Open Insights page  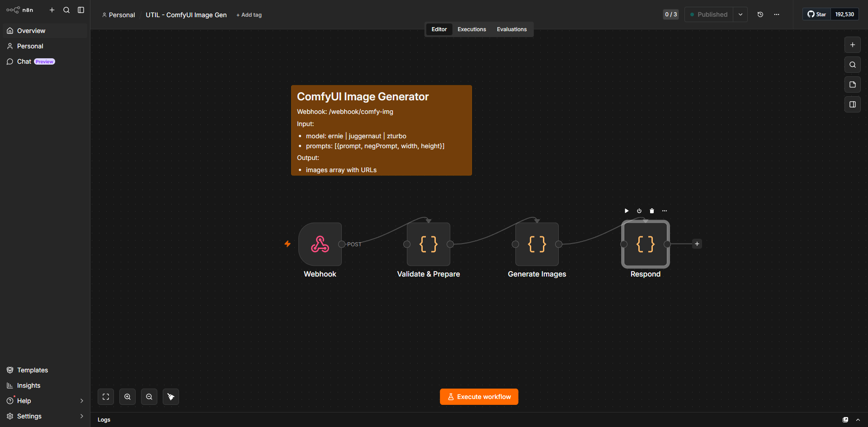coord(45,385)
